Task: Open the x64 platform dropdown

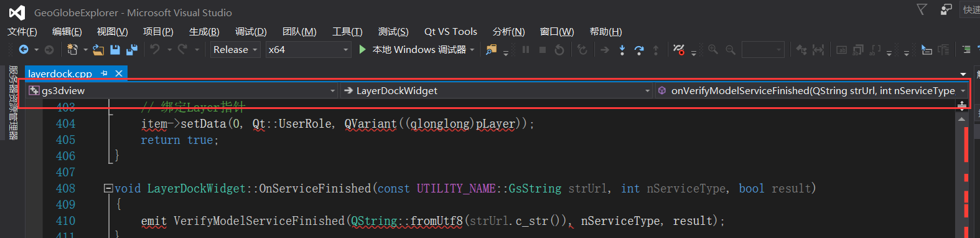Action: tap(309, 50)
